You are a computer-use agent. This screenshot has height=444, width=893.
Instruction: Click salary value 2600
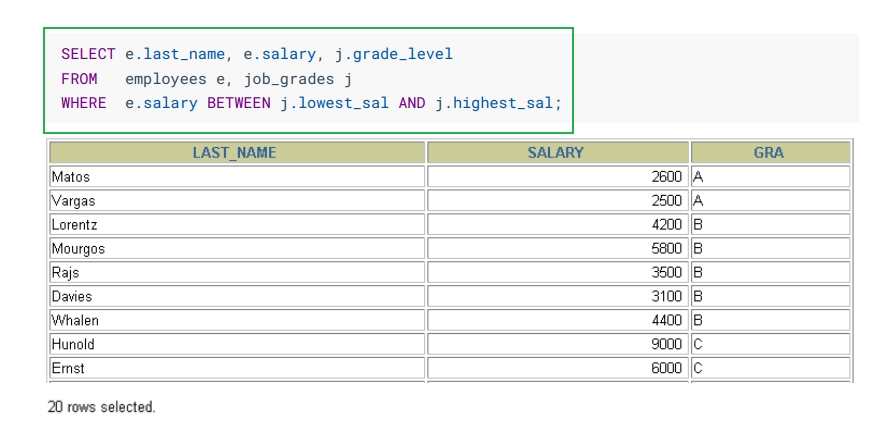(666, 176)
